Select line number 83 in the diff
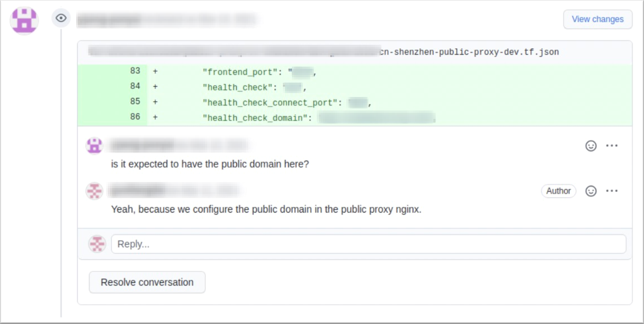This screenshot has height=324, width=644. point(135,71)
